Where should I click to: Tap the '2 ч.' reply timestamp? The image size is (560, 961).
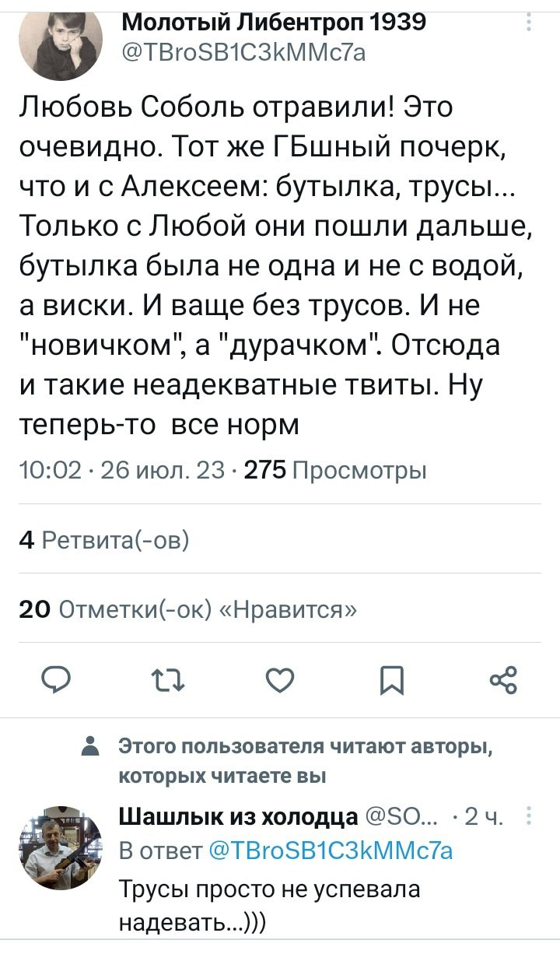tap(485, 817)
